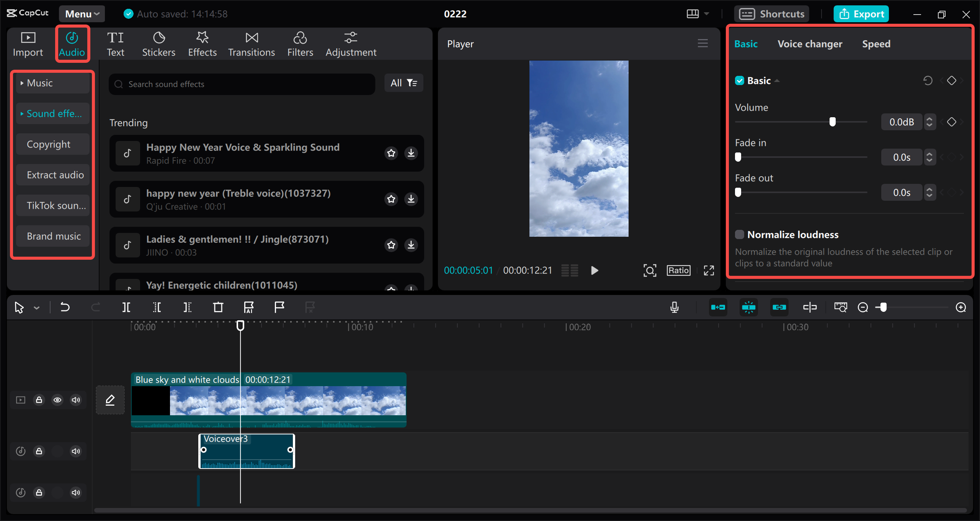Screen dimensions: 980x521
Task: Toggle Basic audio settings checkbox
Action: coord(739,80)
